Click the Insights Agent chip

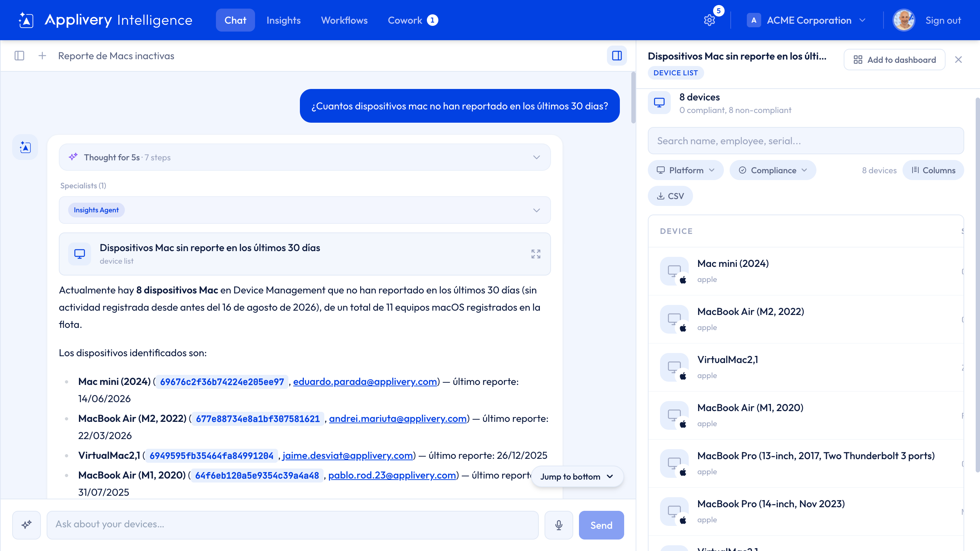pyautogui.click(x=96, y=210)
